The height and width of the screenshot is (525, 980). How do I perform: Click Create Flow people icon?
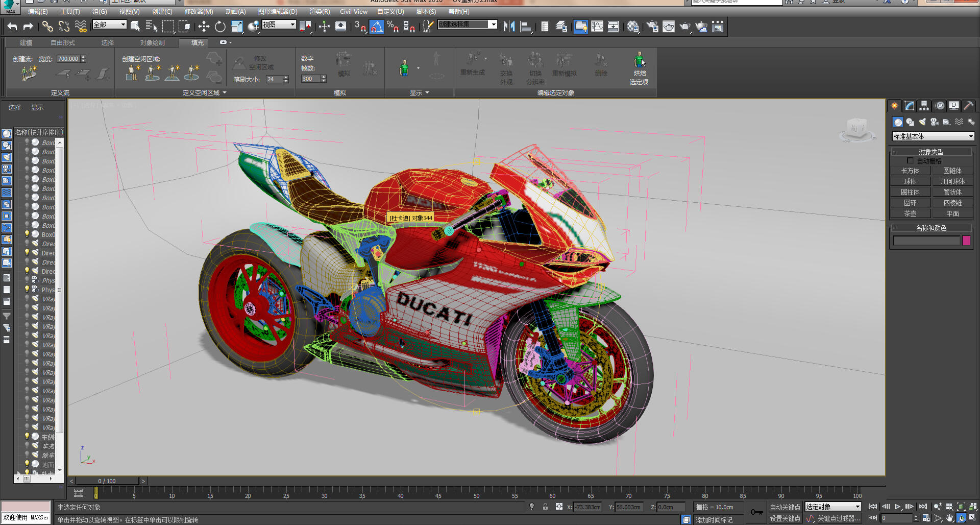click(x=29, y=74)
